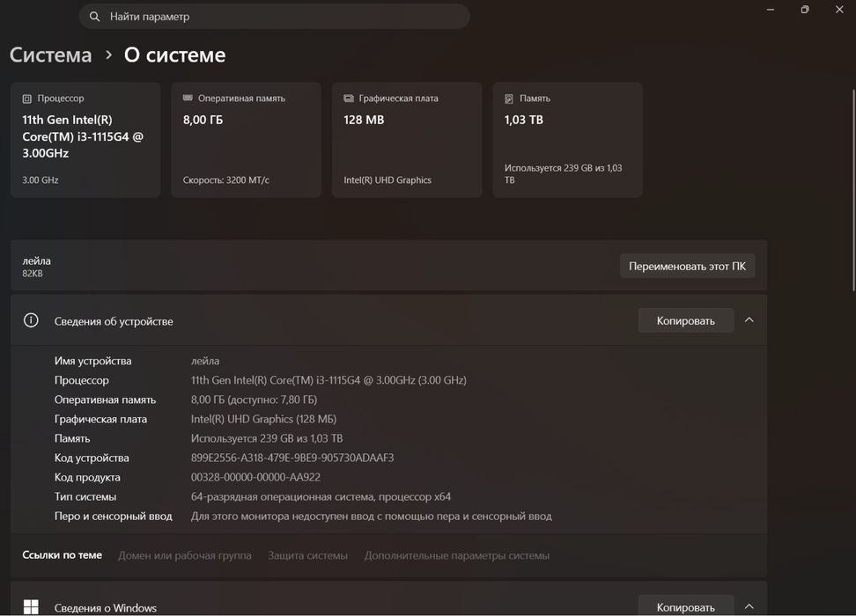Click the PC model text '82KB'

(x=33, y=274)
